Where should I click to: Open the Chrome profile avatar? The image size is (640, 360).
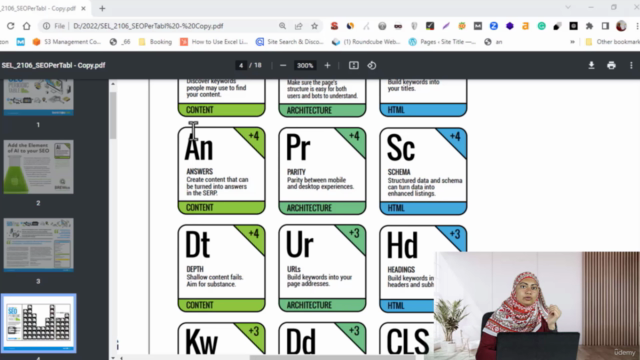click(621, 26)
